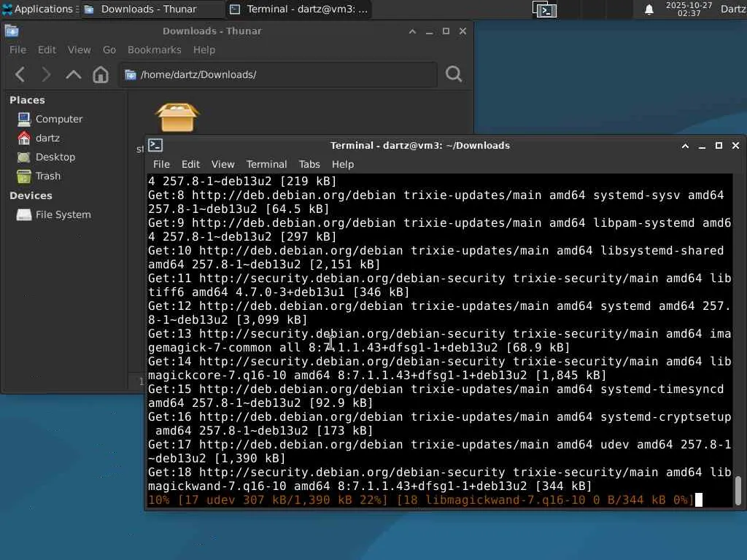Open Terminal View menu
Viewport: 747px width, 560px height.
[223, 164]
